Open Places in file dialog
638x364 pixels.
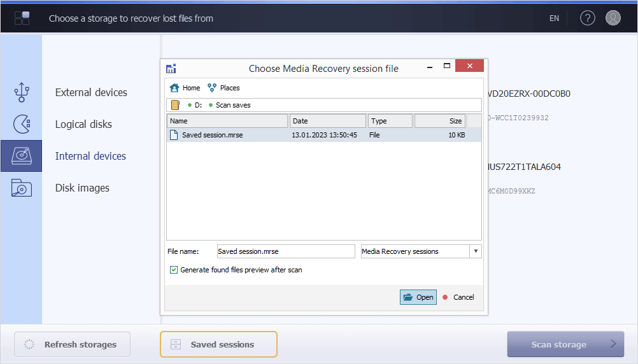(223, 88)
